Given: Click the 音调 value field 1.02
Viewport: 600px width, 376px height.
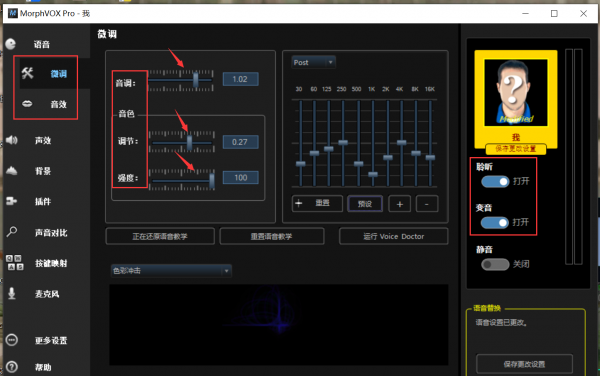Looking at the screenshot, I should coord(240,79).
